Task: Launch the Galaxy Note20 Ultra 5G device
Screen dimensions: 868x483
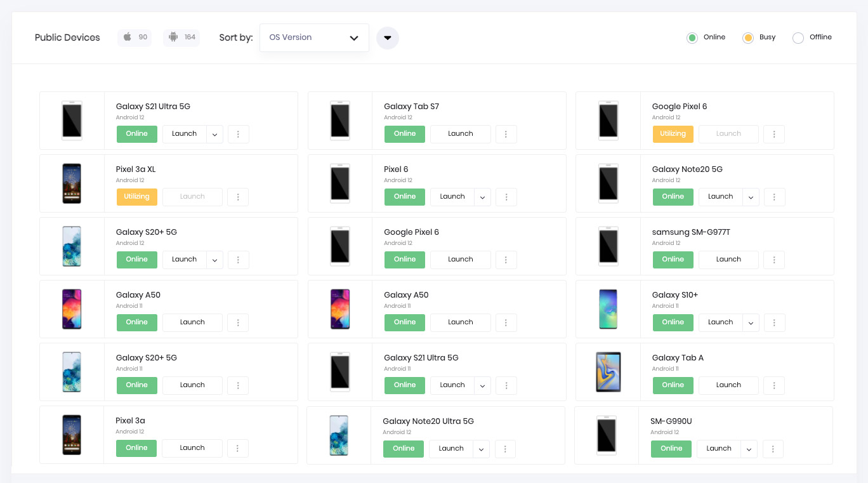Action: click(x=451, y=449)
